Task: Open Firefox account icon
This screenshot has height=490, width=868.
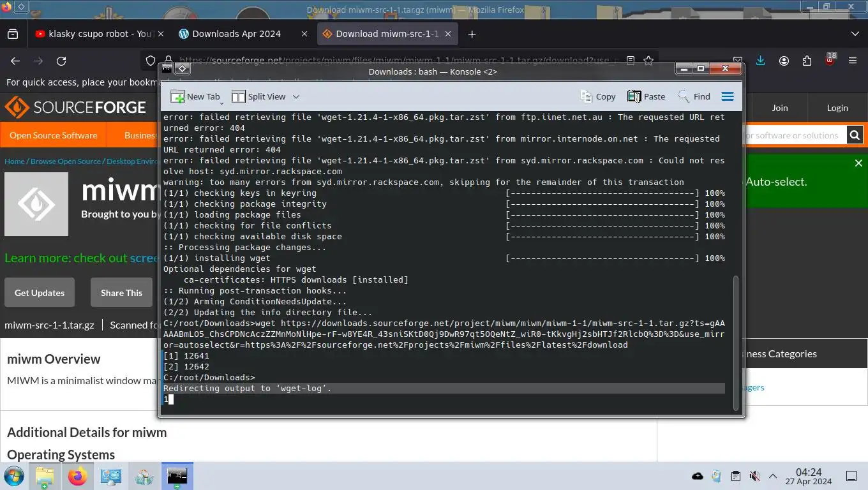Action: pyautogui.click(x=784, y=61)
